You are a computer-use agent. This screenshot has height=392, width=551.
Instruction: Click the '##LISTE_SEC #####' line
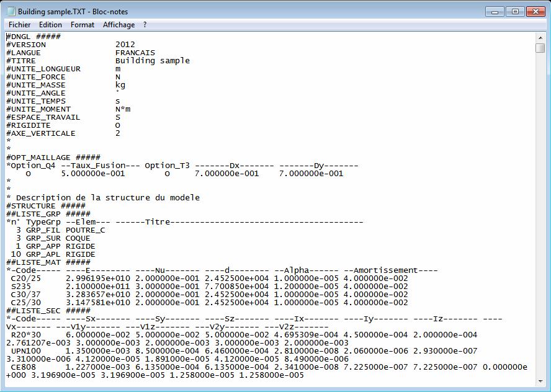[x=48, y=311]
